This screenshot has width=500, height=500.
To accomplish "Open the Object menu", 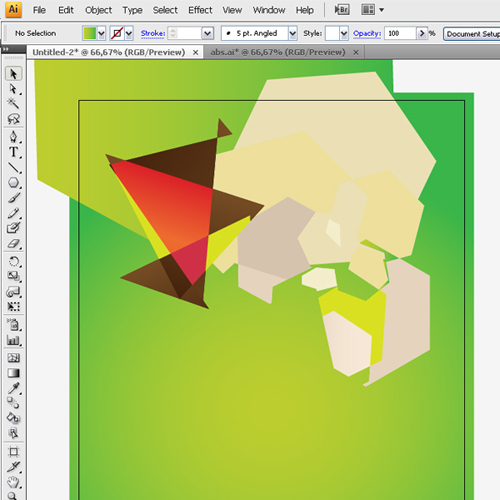I will pyautogui.click(x=98, y=10).
